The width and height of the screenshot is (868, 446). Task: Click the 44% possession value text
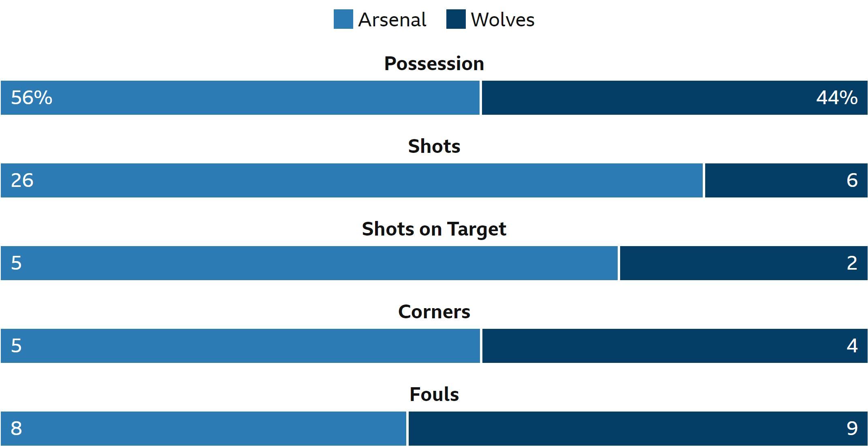837,98
